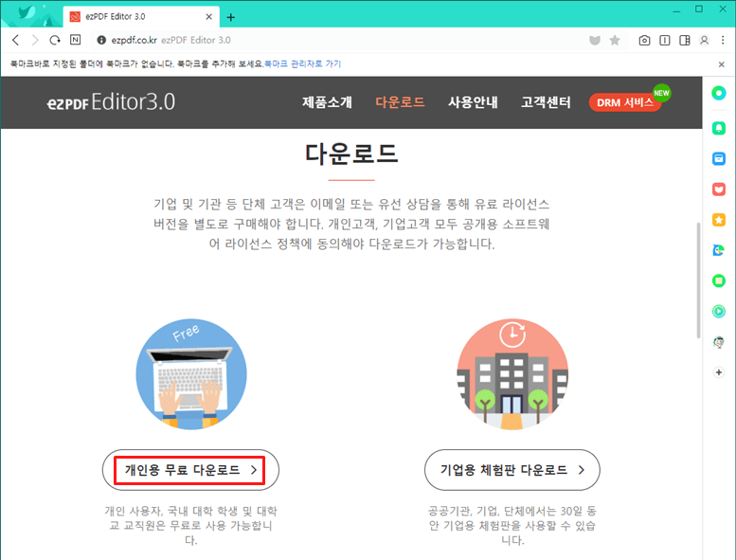Bookmark this page with the star icon
This screenshot has width=736, height=560.
point(615,41)
